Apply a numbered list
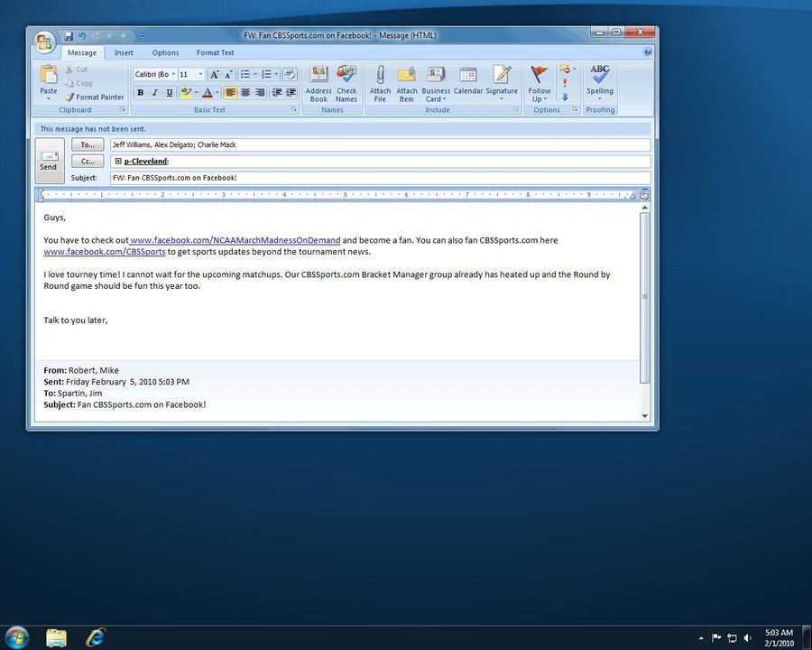The width and height of the screenshot is (812, 650). pyautogui.click(x=266, y=75)
